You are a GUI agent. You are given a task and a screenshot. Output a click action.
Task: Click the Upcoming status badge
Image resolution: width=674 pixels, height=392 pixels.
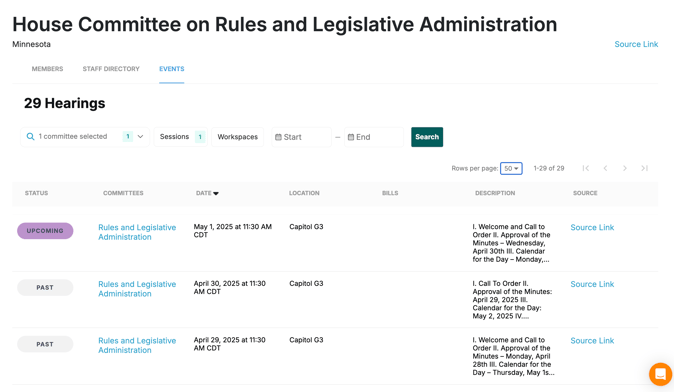pyautogui.click(x=45, y=231)
